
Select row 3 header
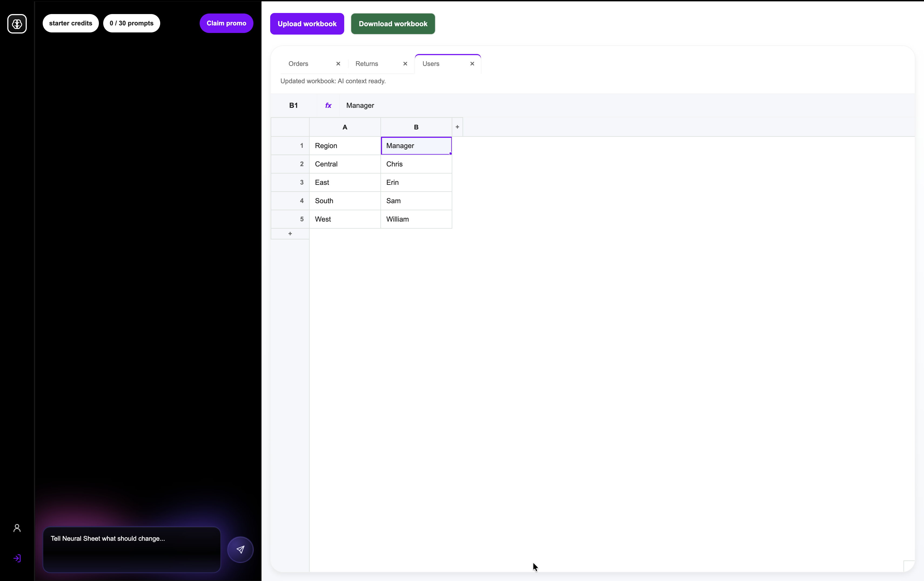coord(290,183)
